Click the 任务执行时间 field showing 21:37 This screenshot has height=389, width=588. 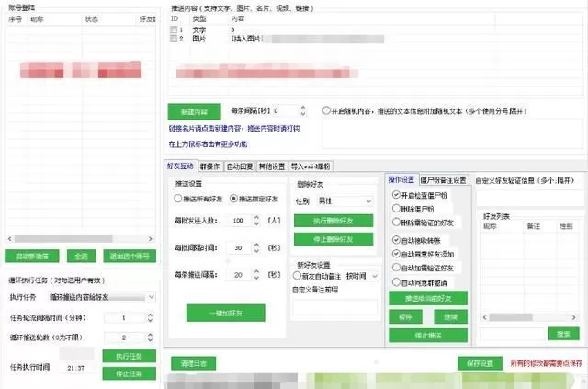(76, 369)
